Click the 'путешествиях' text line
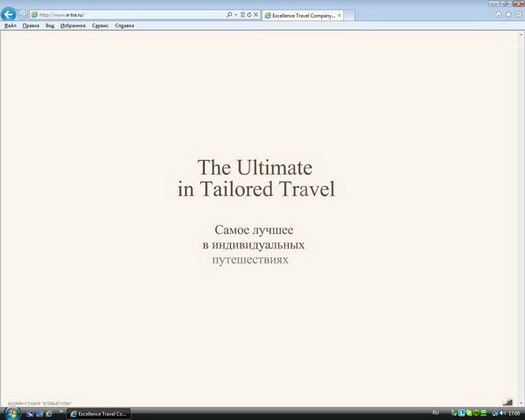The width and height of the screenshot is (525, 420). coord(250,260)
